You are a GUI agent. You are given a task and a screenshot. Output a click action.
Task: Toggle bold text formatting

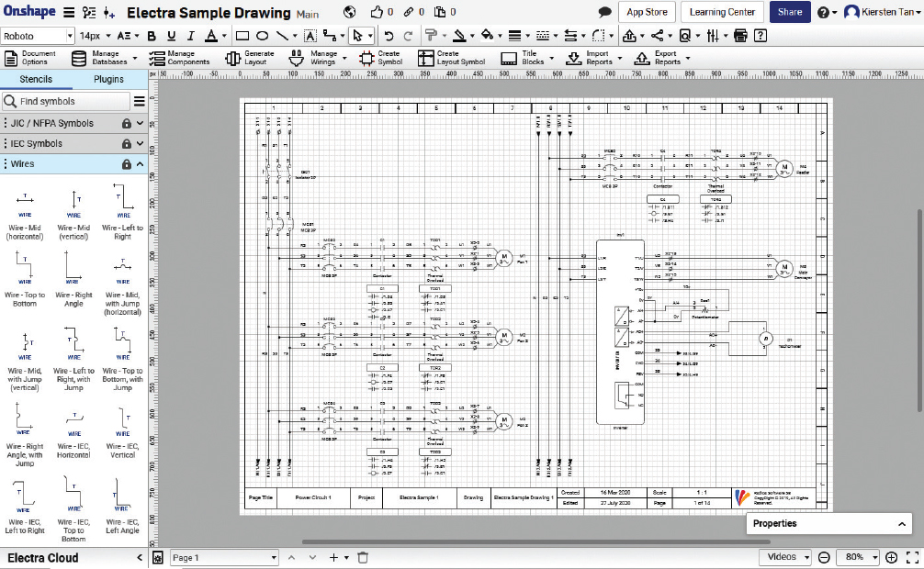[152, 36]
